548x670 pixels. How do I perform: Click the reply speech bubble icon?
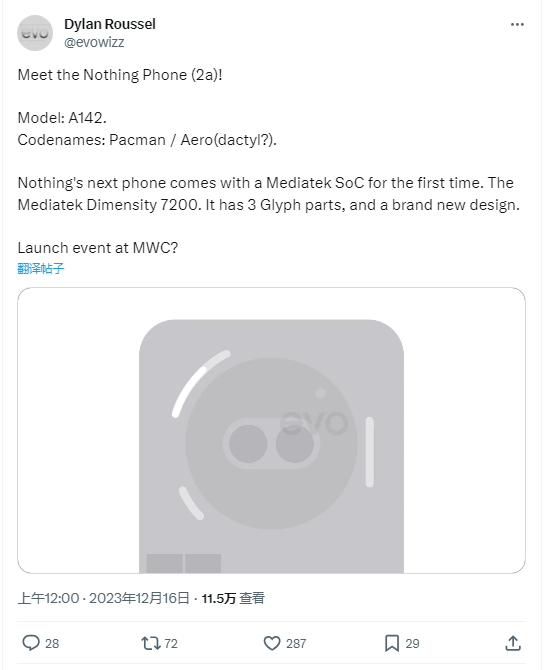click(x=31, y=643)
